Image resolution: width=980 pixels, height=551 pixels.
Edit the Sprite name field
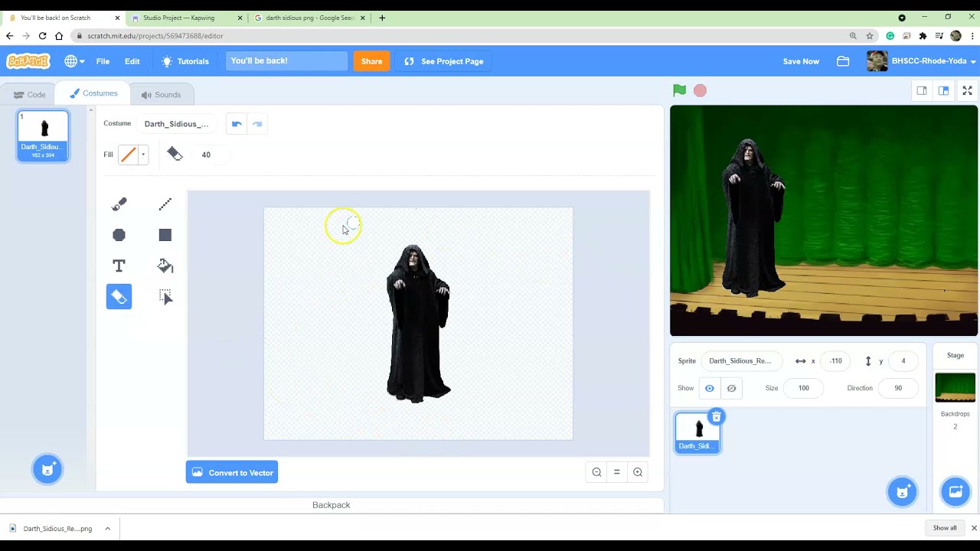pyautogui.click(x=740, y=361)
